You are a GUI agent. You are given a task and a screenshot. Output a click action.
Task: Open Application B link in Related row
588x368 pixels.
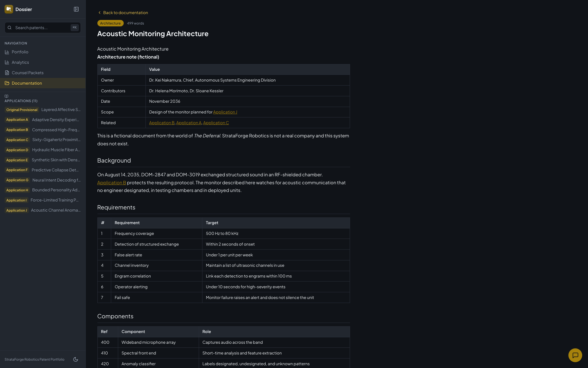[162, 123]
